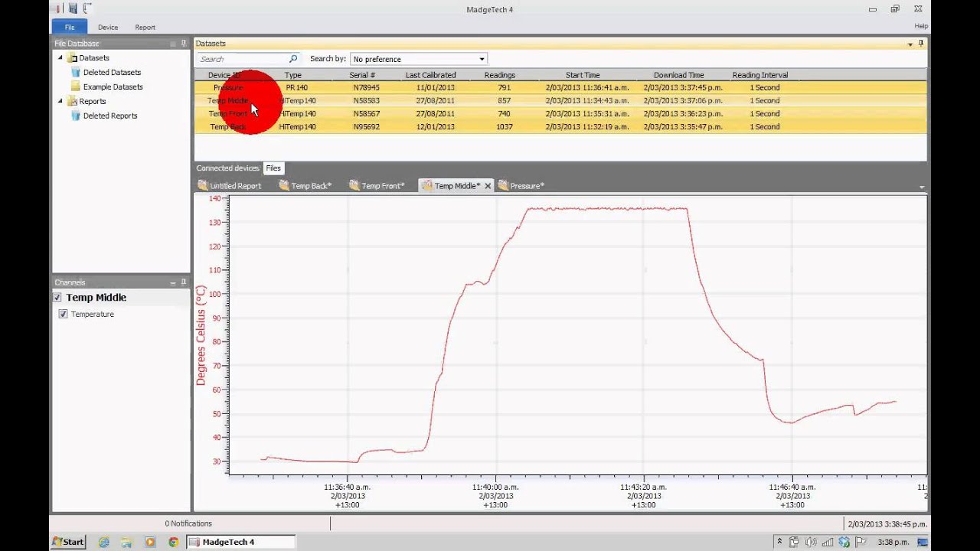Select the row with serial N58567
Screen dimensions: 980x551
tap(560, 113)
